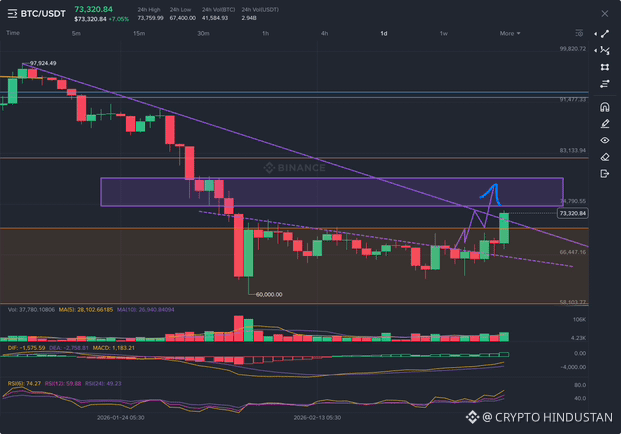Select the pencil annotation tool
This screenshot has width=621, height=434.
point(605,124)
